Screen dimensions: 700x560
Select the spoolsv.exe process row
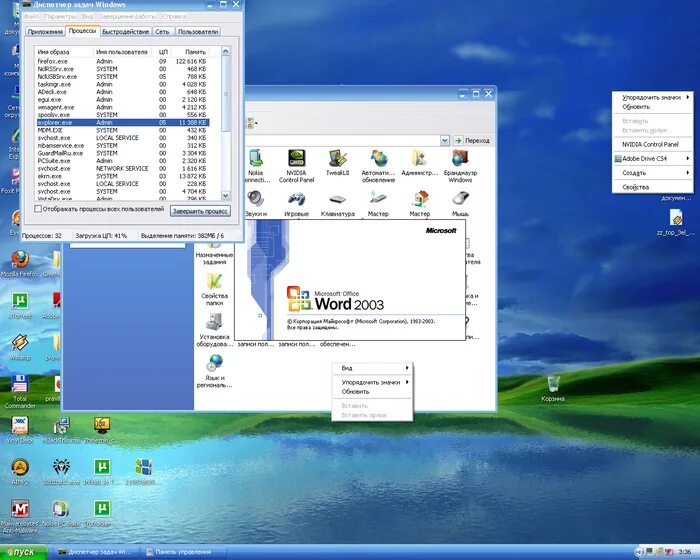(x=122, y=115)
